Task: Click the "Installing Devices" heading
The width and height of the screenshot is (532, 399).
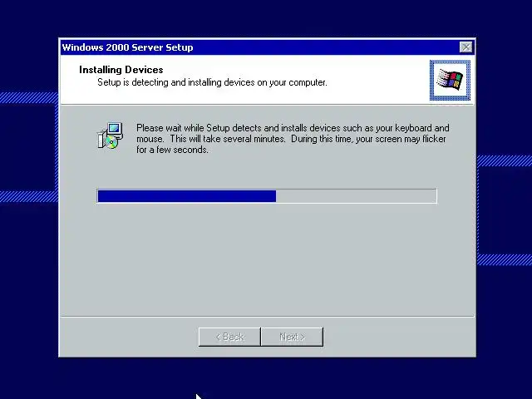Action: tap(121, 70)
